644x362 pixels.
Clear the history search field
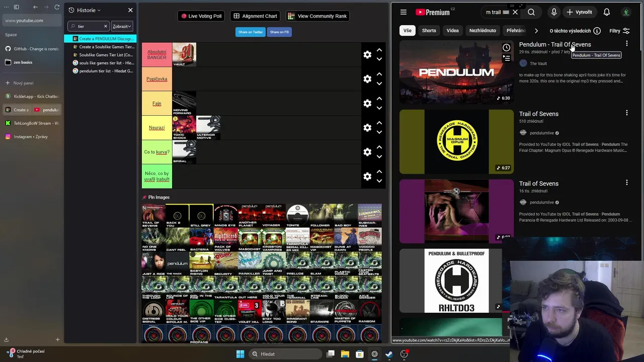106,26
